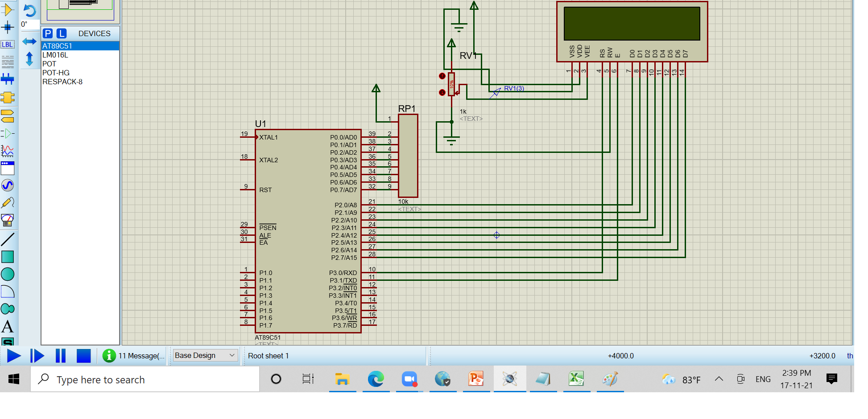Screen dimensions: 868x419
Task: Select the Virtual Instruments mode tool
Action: pos(7,220)
